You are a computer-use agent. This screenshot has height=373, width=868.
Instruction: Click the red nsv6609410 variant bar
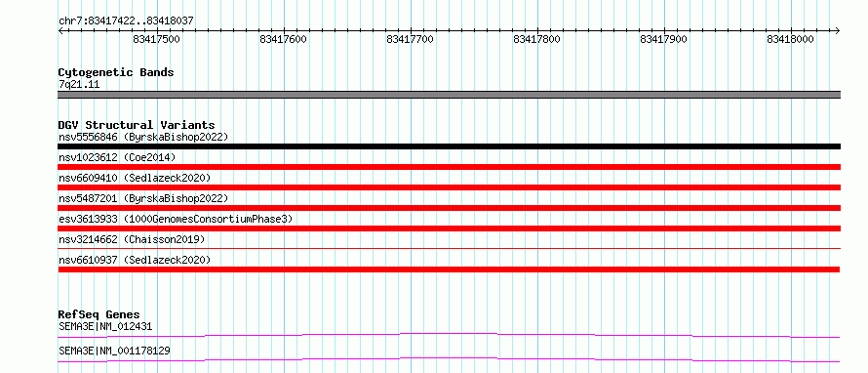pos(449,187)
